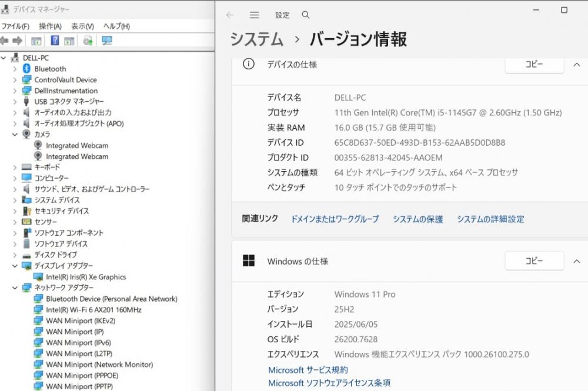Expand the オーディオの入力および出力 category
The height and width of the screenshot is (391, 588).
pos(15,112)
